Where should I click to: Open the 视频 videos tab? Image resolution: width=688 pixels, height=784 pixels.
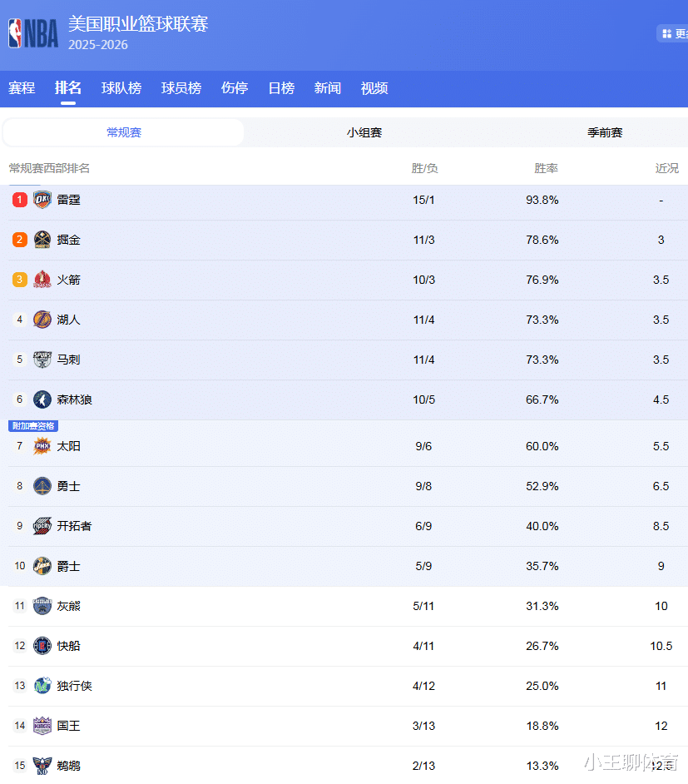click(374, 88)
